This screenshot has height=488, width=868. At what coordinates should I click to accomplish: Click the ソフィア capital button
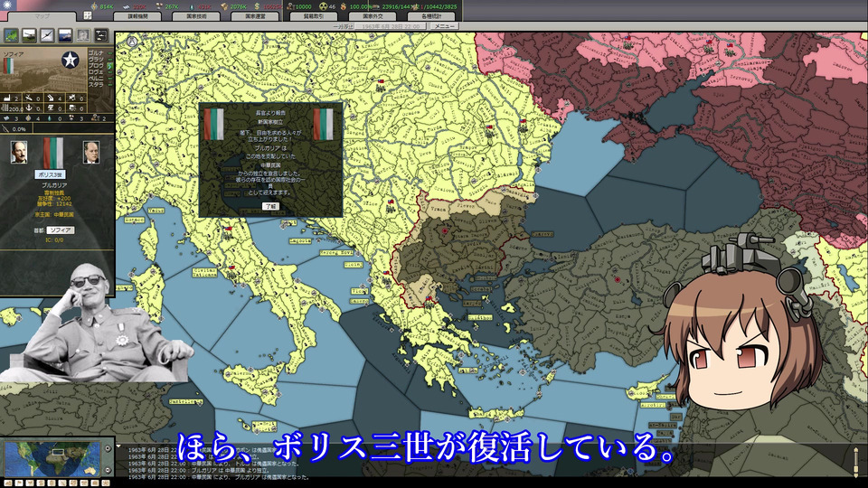click(61, 230)
